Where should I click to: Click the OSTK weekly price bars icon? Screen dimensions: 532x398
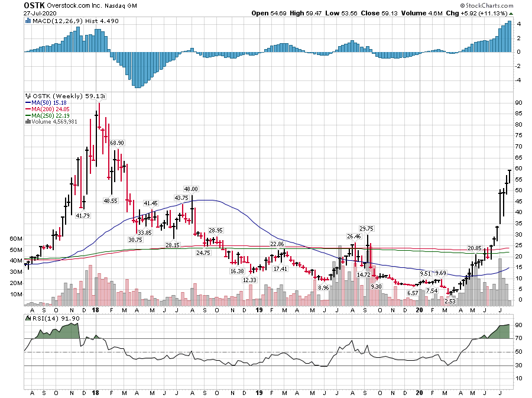coord(28,96)
